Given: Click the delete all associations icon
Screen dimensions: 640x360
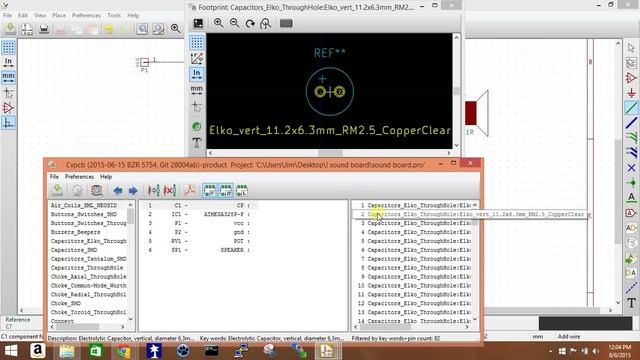Looking at the screenshot, I should (x=170, y=190).
